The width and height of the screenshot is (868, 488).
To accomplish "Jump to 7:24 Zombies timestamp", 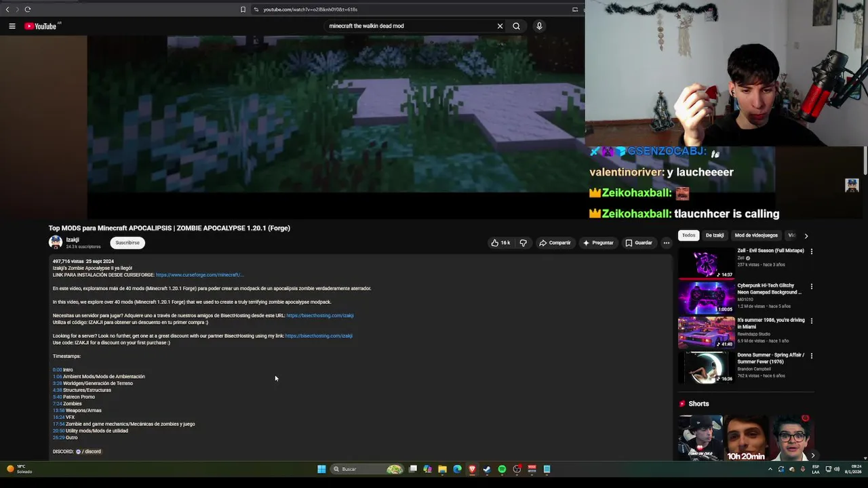I will (58, 404).
